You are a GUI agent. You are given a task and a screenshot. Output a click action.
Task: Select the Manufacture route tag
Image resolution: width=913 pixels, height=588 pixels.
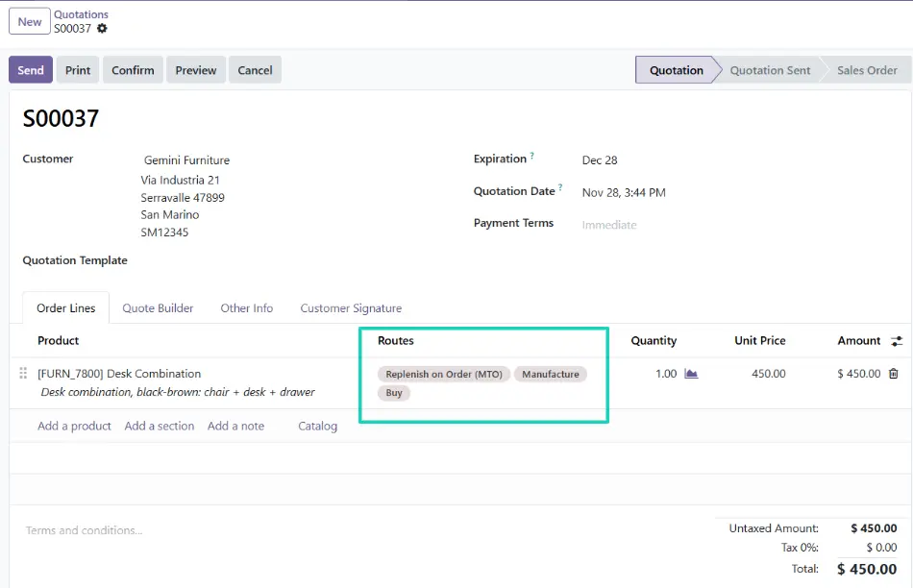pyautogui.click(x=550, y=374)
